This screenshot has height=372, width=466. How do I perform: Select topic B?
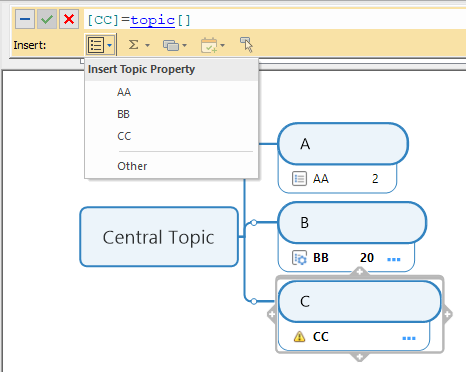click(352, 223)
